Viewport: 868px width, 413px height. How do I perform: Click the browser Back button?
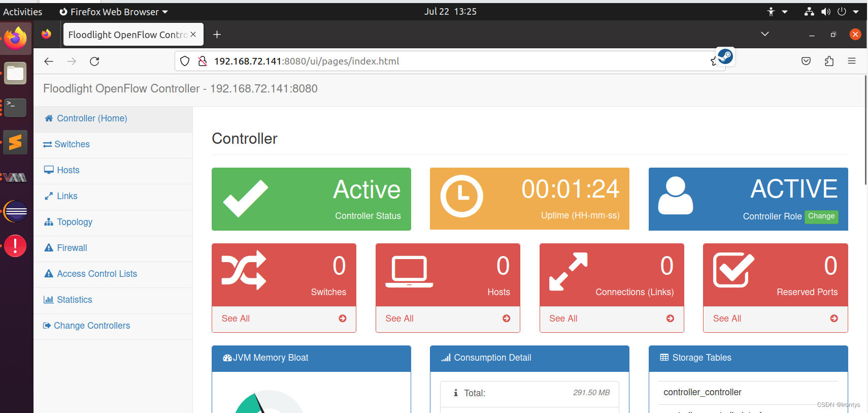[x=49, y=61]
